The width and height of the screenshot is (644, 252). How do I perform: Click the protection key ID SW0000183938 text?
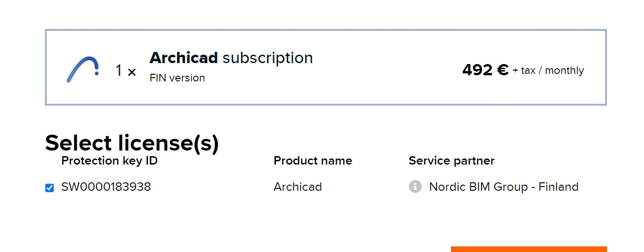pos(106,187)
